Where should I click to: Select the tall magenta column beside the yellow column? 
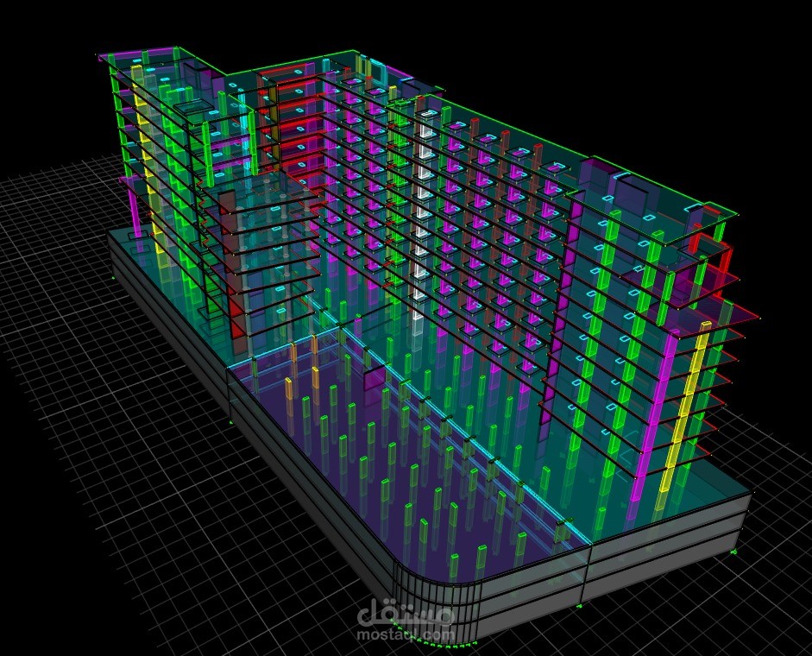(x=654, y=416)
